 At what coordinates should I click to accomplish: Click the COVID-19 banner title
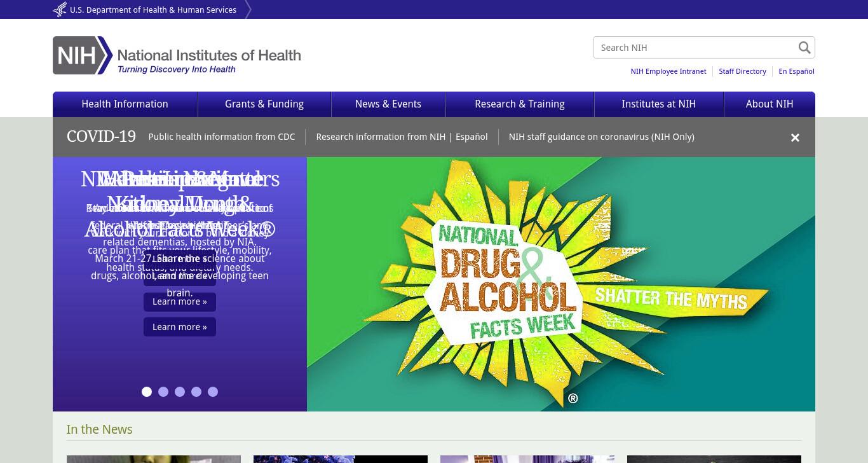pyautogui.click(x=101, y=137)
